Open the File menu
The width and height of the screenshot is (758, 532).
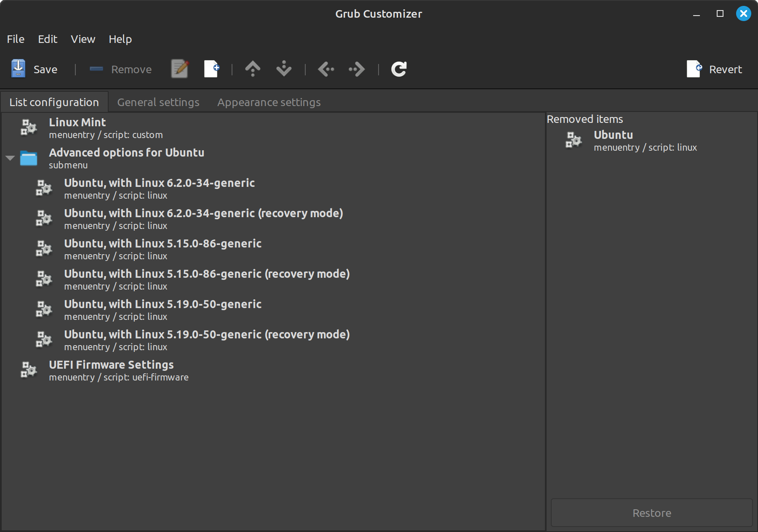[16, 39]
